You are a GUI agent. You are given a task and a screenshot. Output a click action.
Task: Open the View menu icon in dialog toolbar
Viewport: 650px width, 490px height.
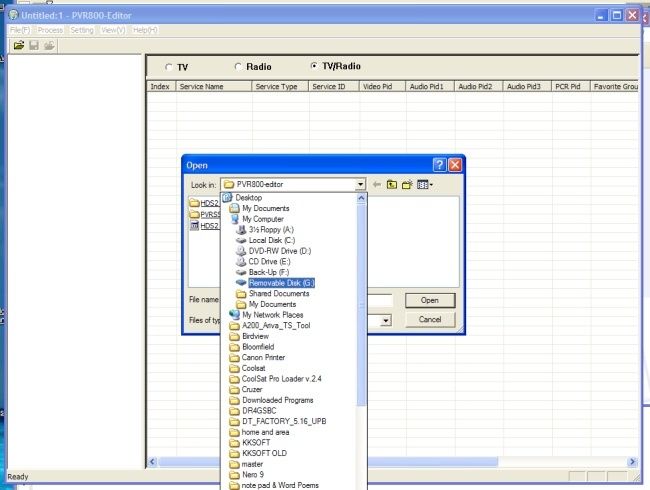pyautogui.click(x=425, y=184)
